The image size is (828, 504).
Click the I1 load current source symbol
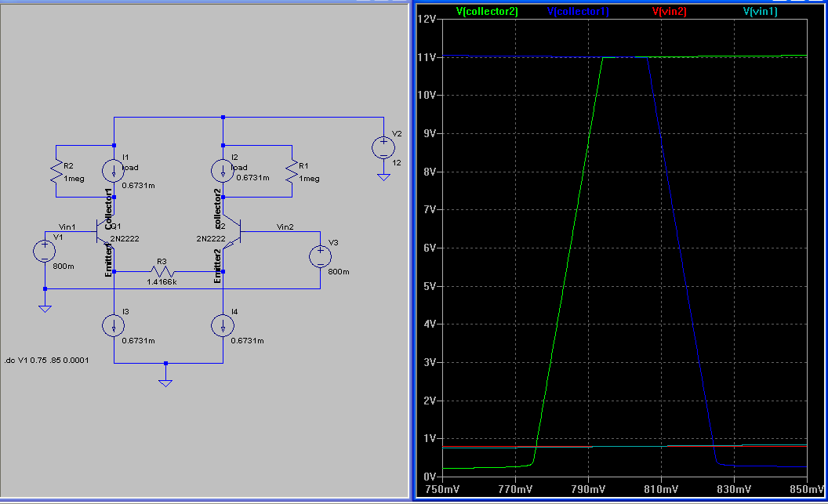(x=114, y=170)
